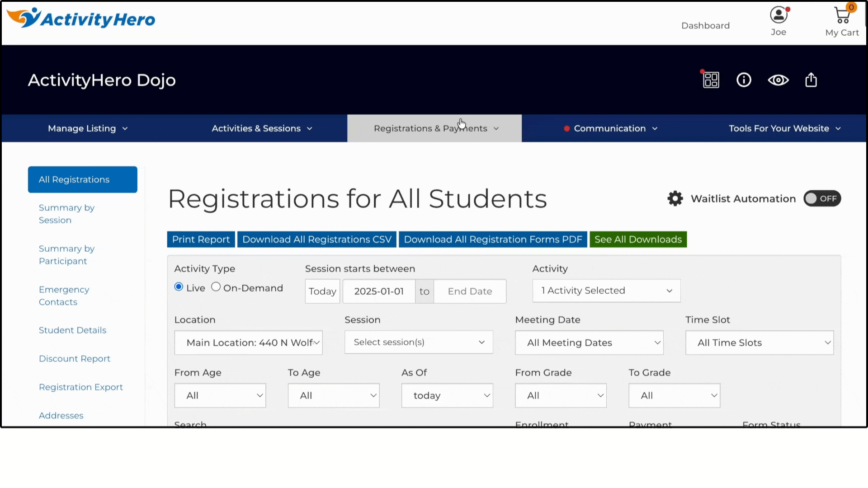Go to Dashboard in top navigation
The image size is (868, 488).
[x=705, y=26]
